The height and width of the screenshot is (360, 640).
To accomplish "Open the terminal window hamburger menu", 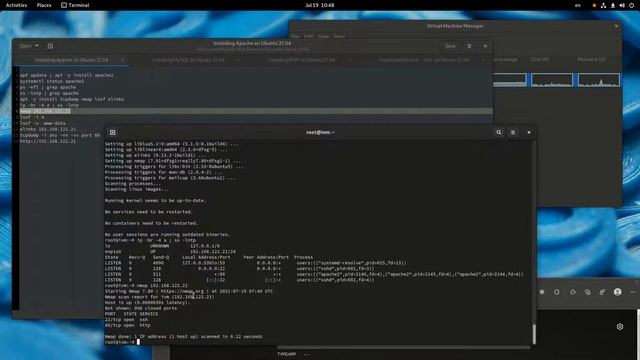I will coord(513,132).
